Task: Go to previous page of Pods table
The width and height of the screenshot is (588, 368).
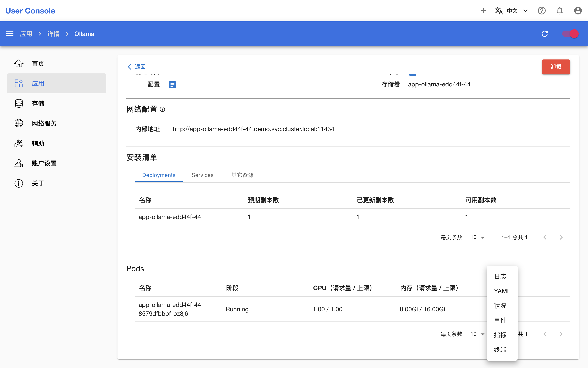Action: click(545, 334)
